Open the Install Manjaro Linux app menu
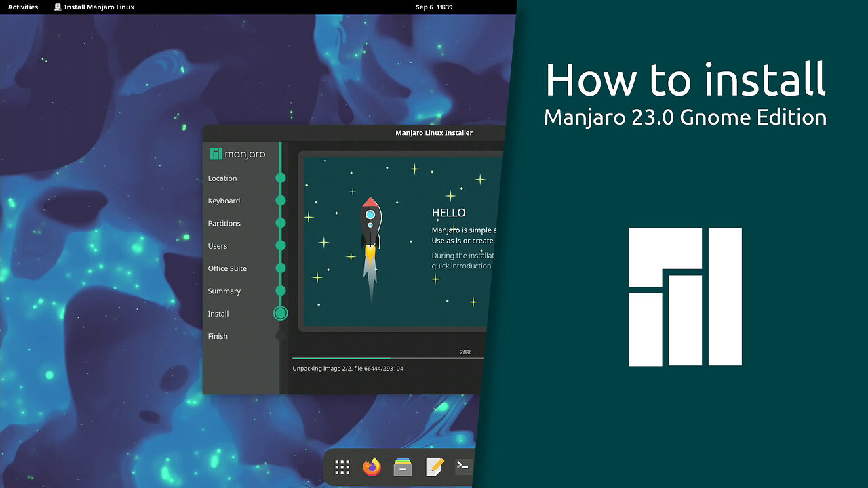This screenshot has height=488, width=868. 94,7
